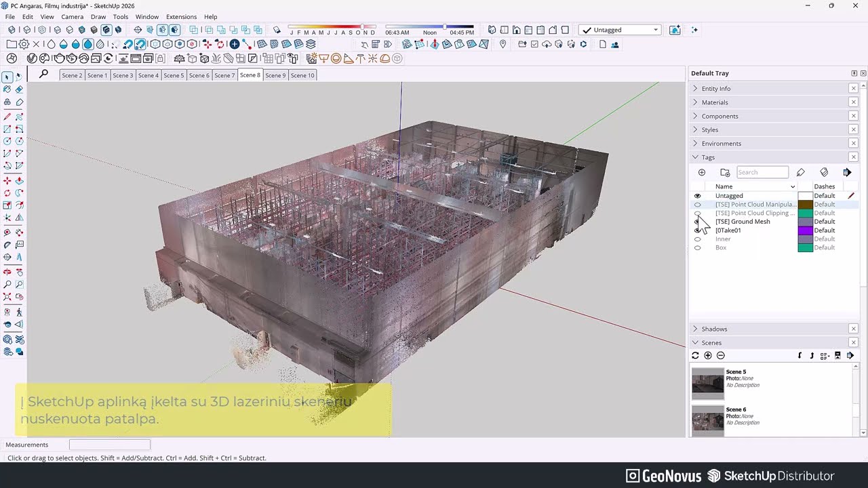Image resolution: width=868 pixels, height=488 pixels.
Task: Select the Scene 6 thumbnail in Scenes panel
Action: (x=707, y=421)
